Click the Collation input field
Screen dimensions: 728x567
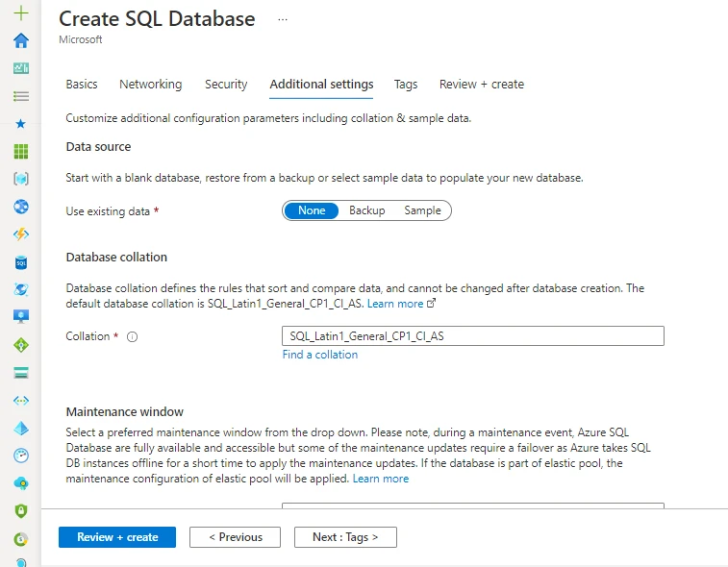tap(472, 336)
